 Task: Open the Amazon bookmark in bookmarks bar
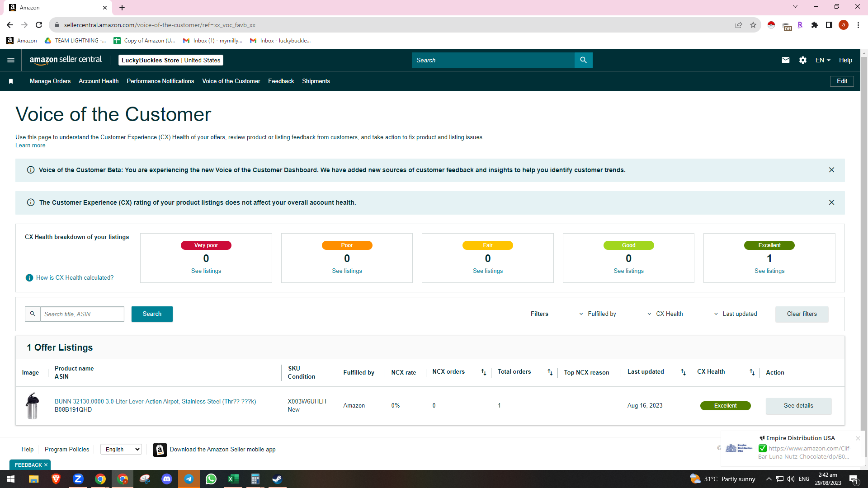tap(22, 41)
